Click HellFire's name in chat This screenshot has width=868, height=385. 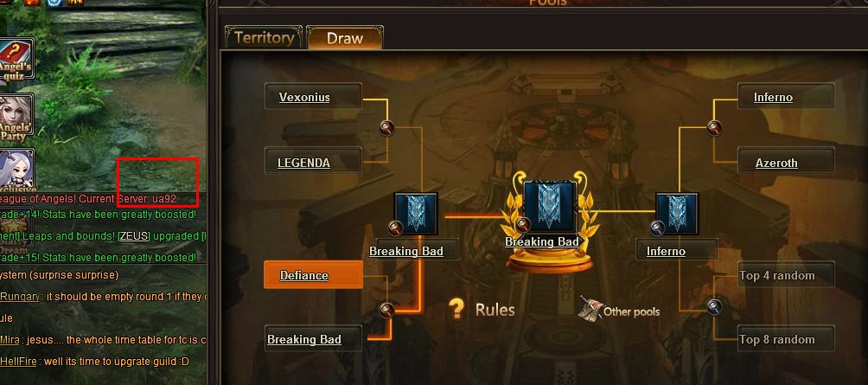[18, 362]
